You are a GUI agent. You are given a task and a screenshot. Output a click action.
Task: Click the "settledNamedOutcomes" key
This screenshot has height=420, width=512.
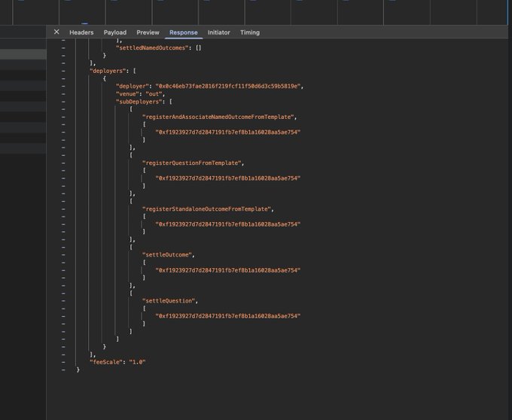[x=152, y=48]
